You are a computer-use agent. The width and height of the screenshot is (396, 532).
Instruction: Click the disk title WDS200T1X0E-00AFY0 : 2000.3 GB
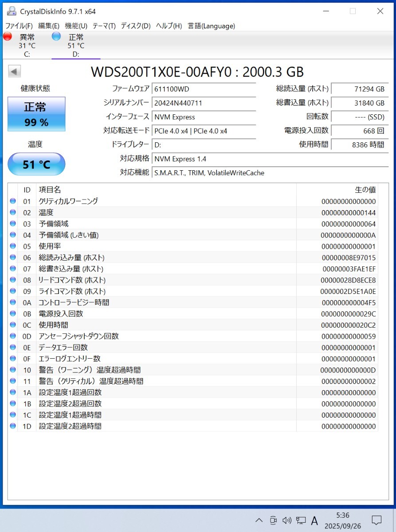(197, 72)
